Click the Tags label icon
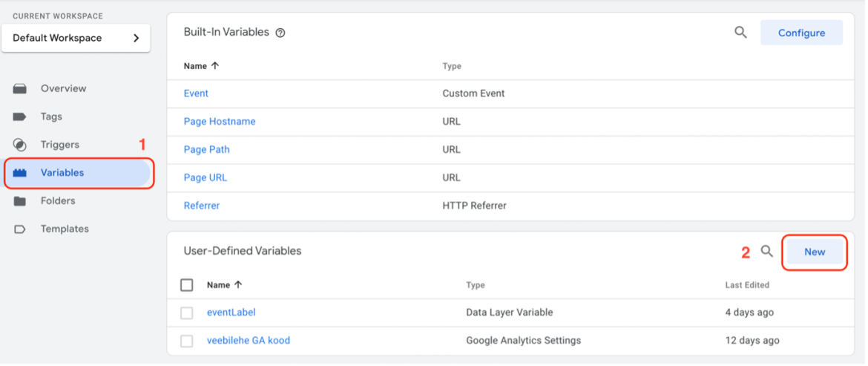Viewport: 868px width, 366px height. [20, 117]
